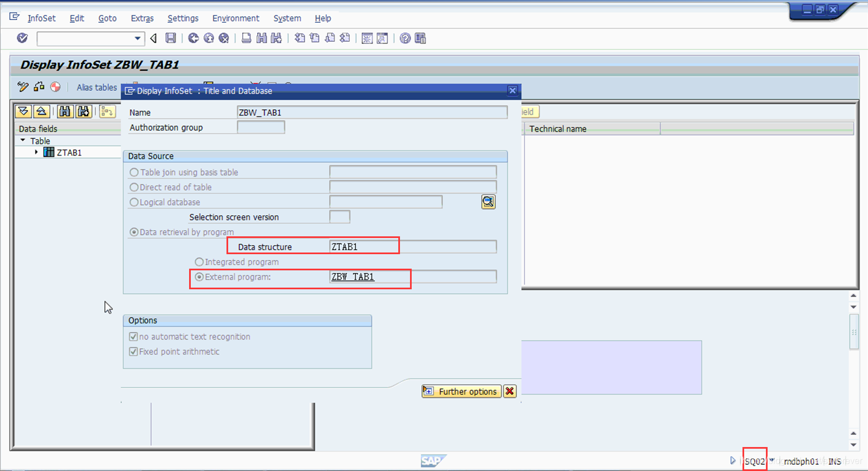
Task: Click Collapse All icon in Data fields tree
Action: [41, 111]
